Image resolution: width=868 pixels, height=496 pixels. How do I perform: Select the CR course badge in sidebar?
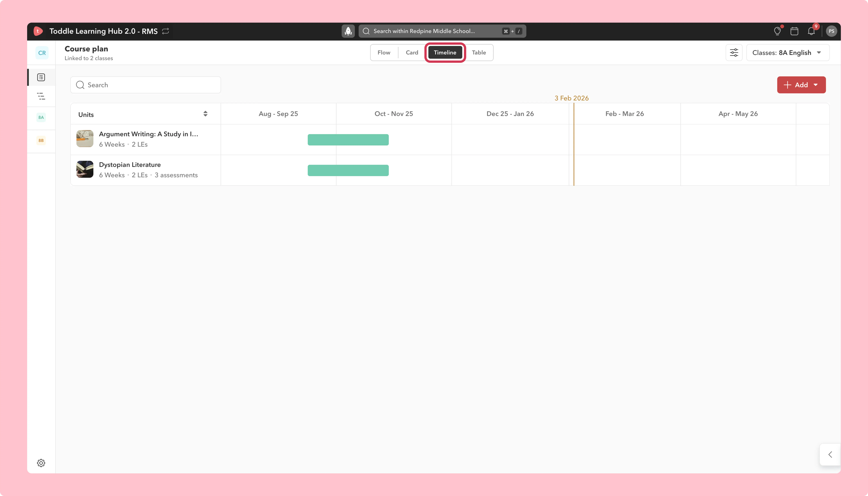click(x=42, y=53)
